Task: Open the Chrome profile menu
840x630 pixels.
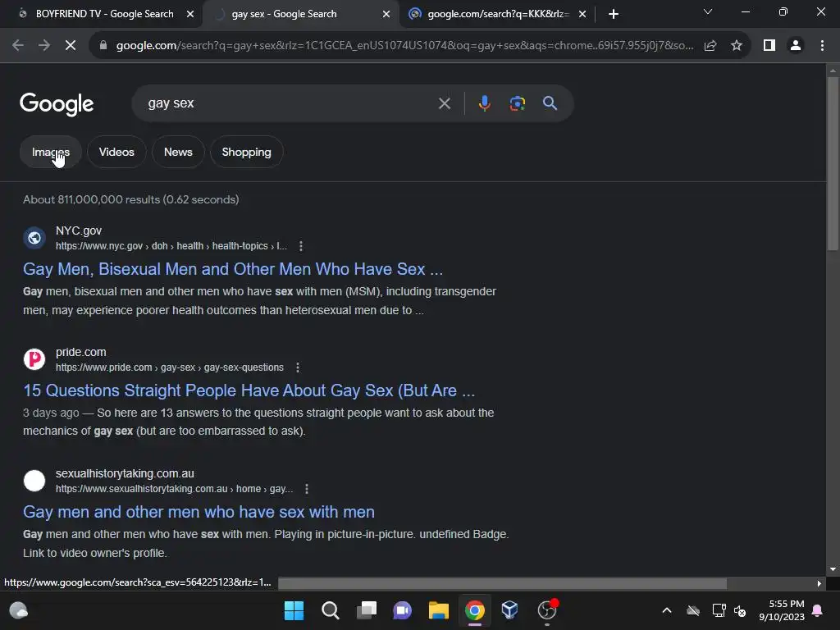Action: (796, 46)
